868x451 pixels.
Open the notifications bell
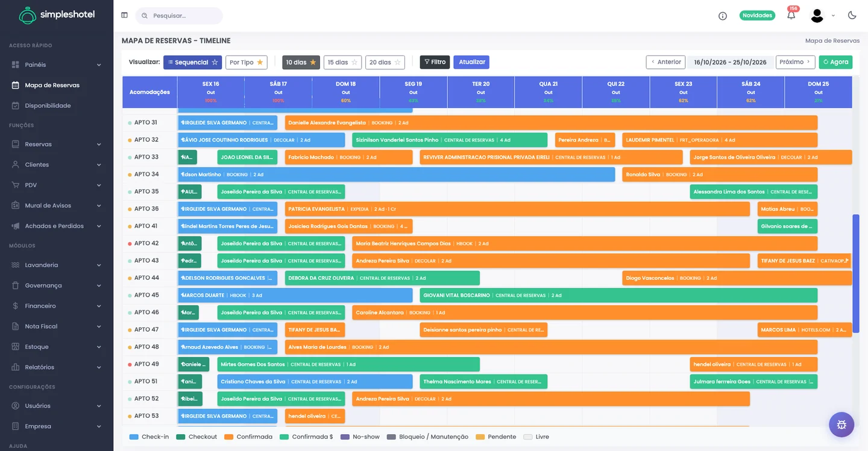coord(791,15)
